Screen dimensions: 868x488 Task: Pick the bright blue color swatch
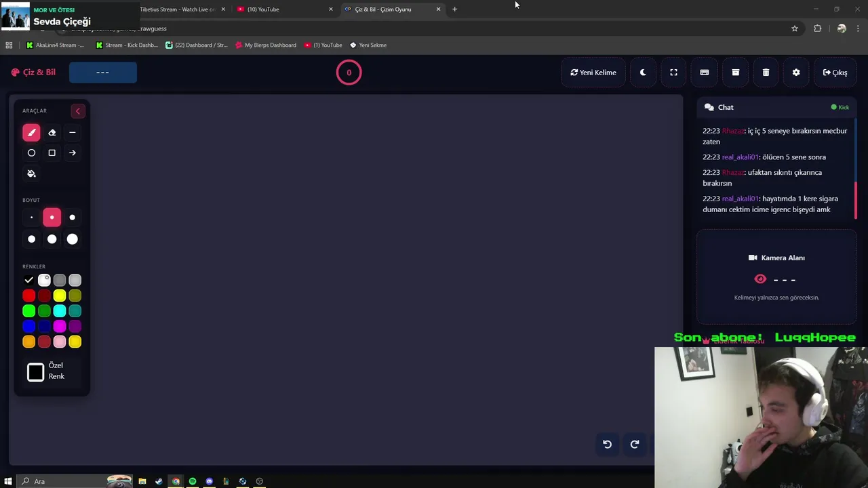[28, 327]
